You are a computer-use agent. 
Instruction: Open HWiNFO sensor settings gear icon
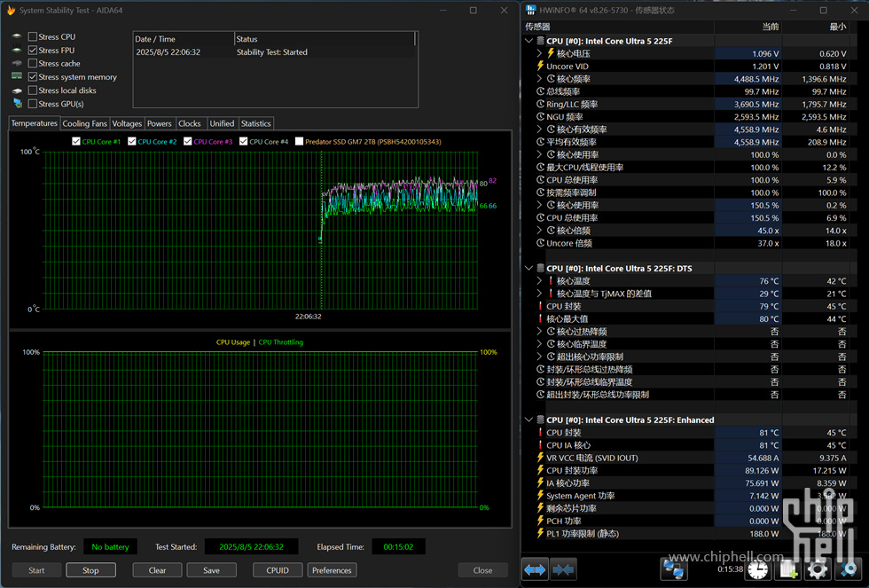point(818,569)
